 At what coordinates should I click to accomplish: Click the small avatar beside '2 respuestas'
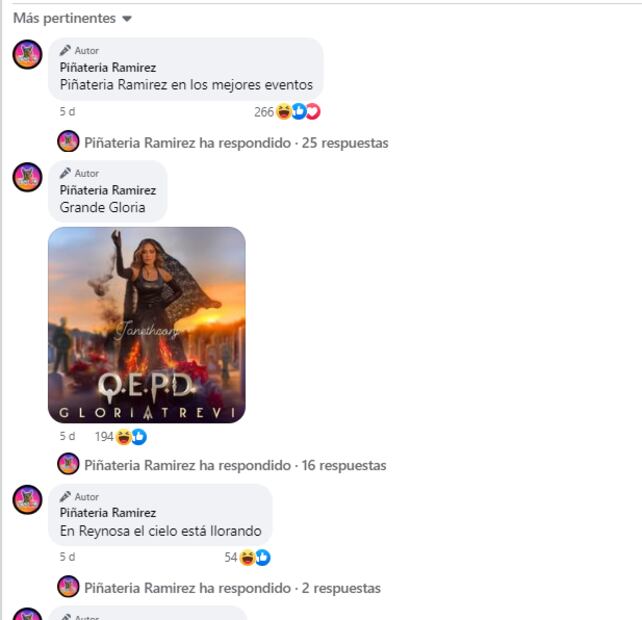pos(68,587)
